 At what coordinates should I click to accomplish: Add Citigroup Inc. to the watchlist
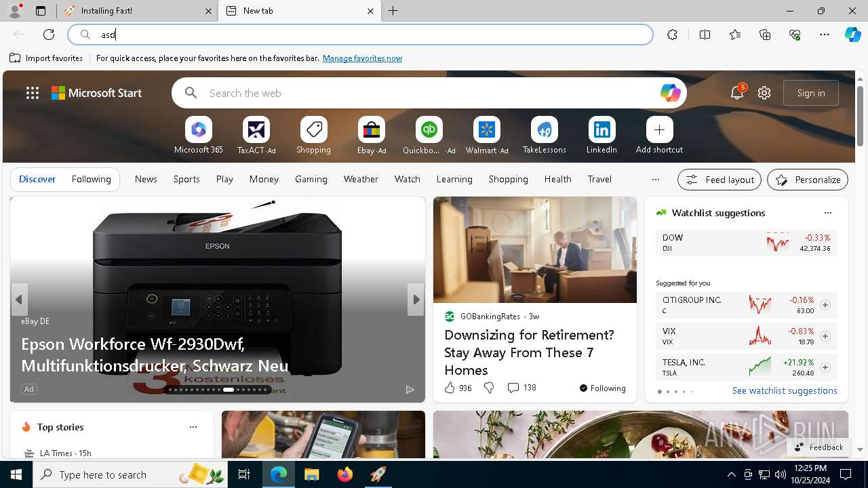click(825, 305)
